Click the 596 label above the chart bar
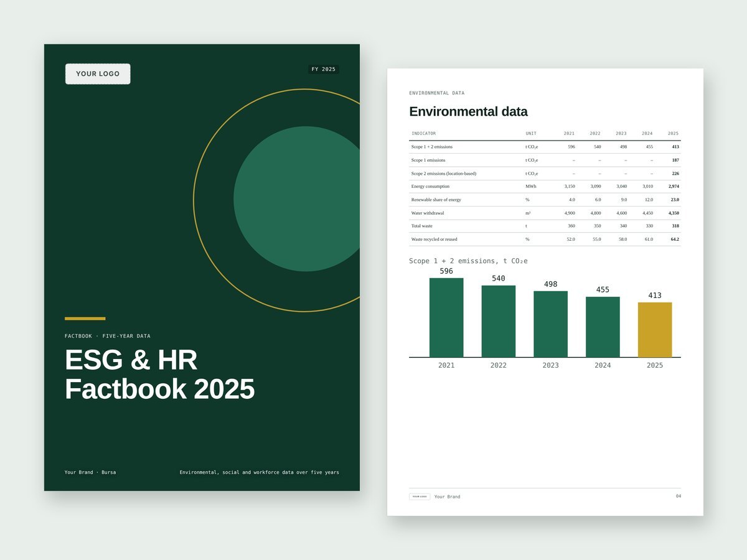The image size is (747, 560). tap(446, 271)
